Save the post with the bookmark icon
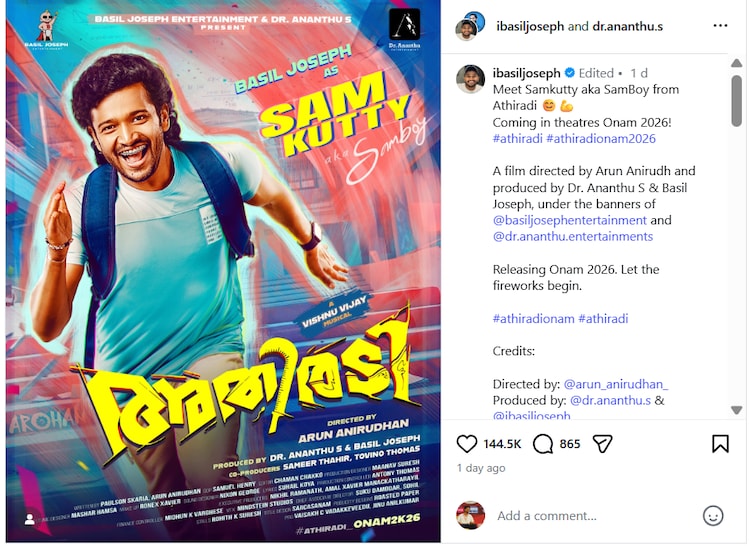The width and height of the screenshot is (750, 546). pyautogui.click(x=720, y=444)
